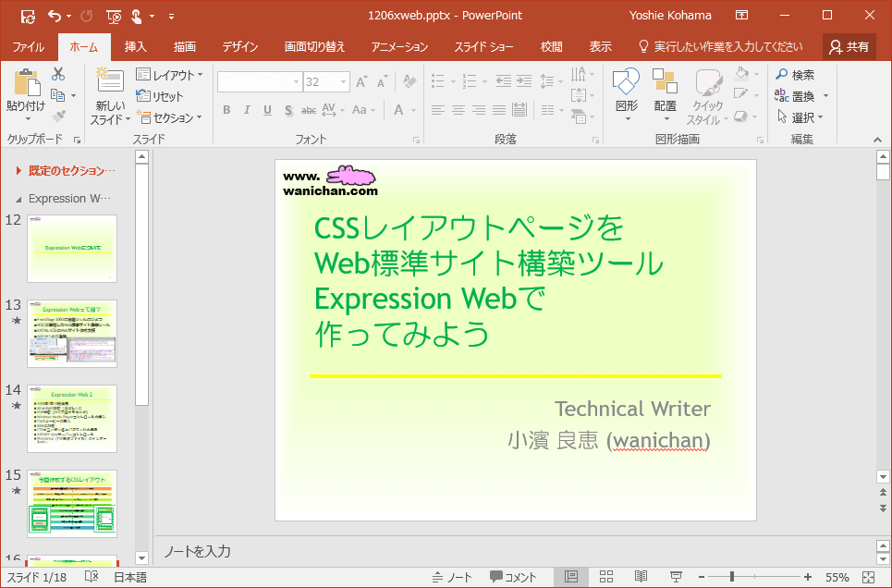Open Transitions (画面切り替え) tab
This screenshot has width=892, height=588.
[x=314, y=46]
